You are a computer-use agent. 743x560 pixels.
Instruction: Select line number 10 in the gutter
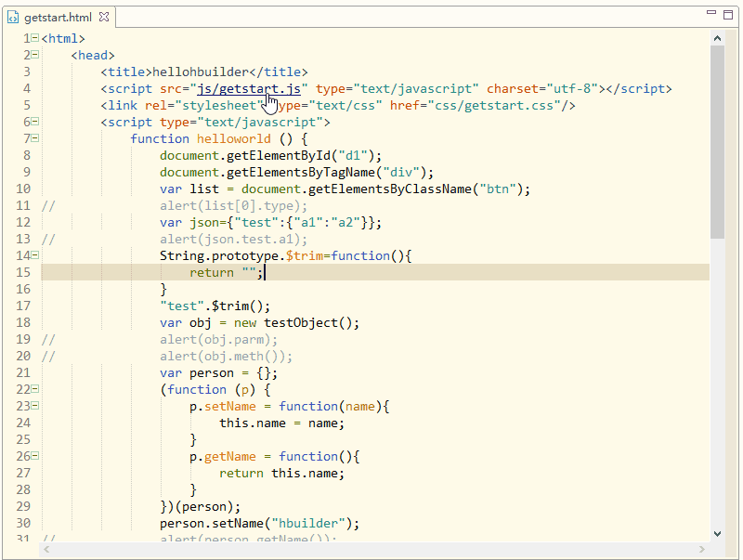pos(23,189)
